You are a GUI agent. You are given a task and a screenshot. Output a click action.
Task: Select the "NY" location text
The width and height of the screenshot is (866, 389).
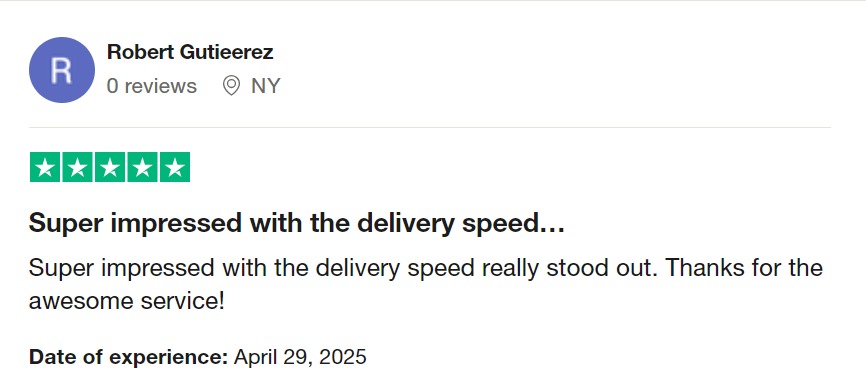coord(266,86)
